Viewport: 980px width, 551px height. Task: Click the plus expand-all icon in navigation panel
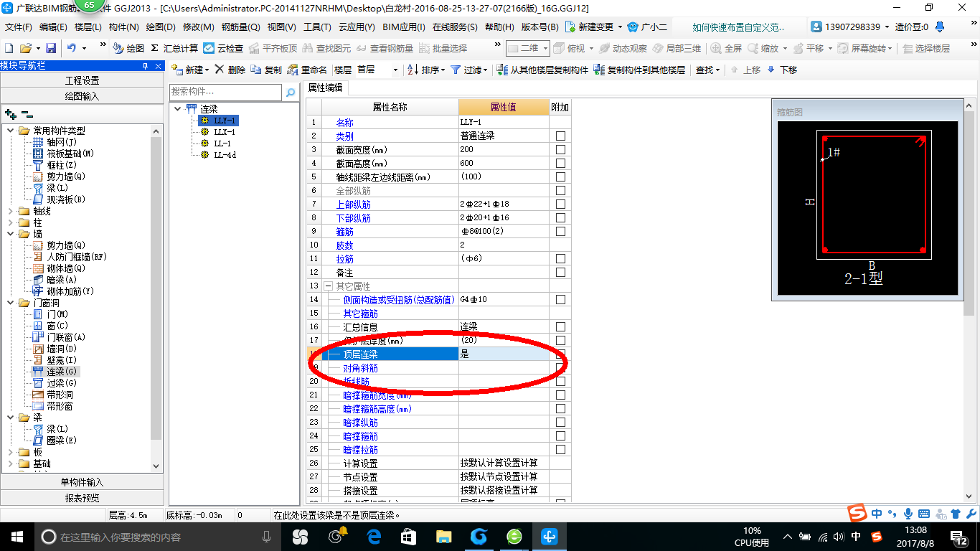[10, 114]
